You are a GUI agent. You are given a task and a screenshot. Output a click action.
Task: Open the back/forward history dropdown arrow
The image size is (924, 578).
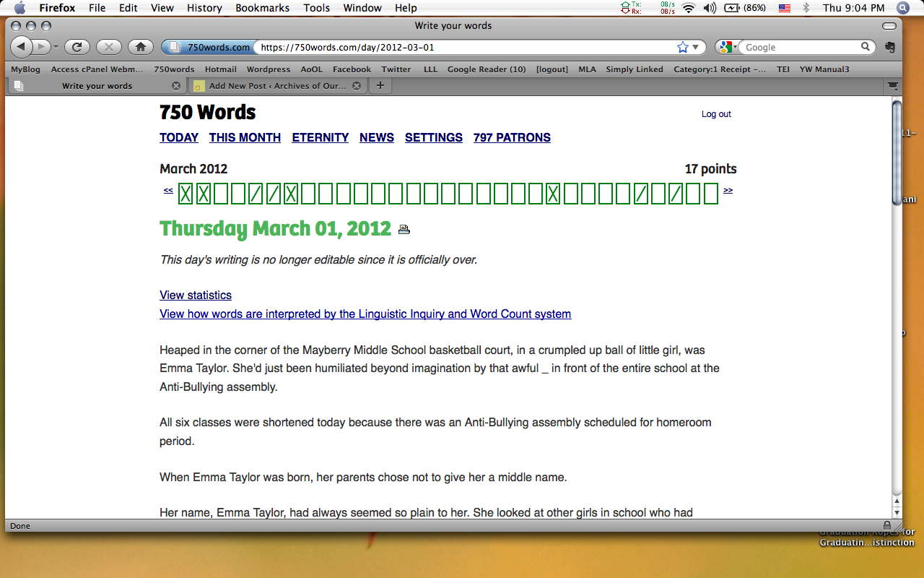56,47
